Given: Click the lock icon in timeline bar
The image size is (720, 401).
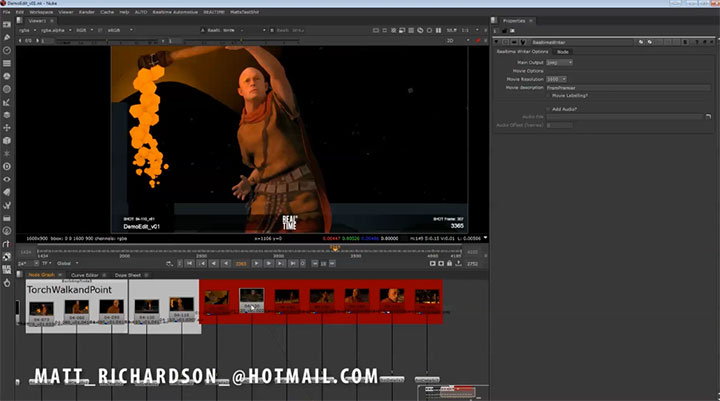Looking at the screenshot, I should pos(450,264).
